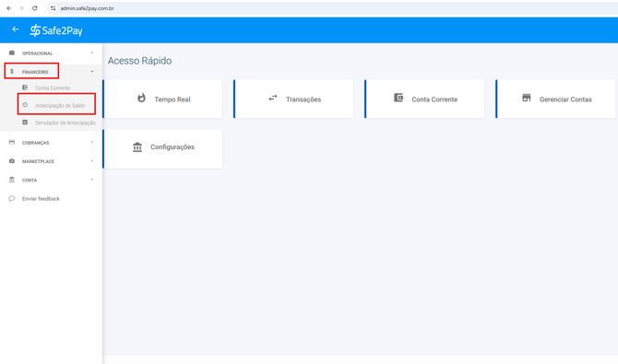Image resolution: width=618 pixels, height=364 pixels.
Task: Open the Conta Corrente quick access card
Action: point(424,99)
